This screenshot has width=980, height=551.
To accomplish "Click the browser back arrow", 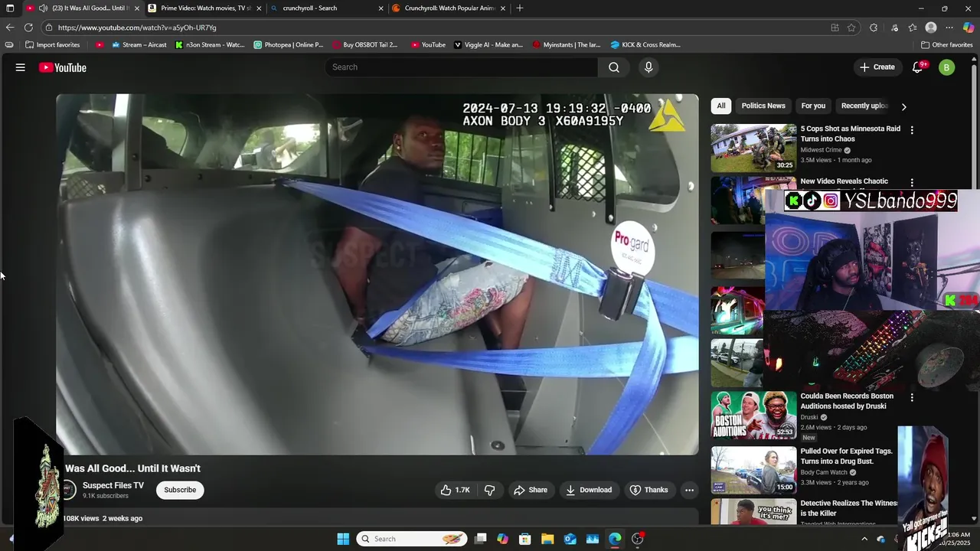I will pyautogui.click(x=10, y=28).
